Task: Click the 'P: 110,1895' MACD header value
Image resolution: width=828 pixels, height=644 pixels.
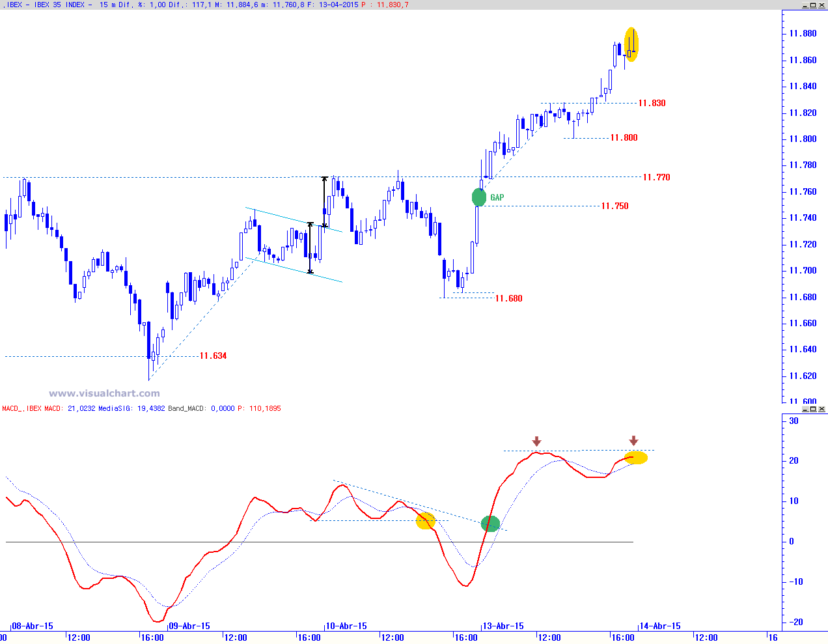Action: pos(259,408)
